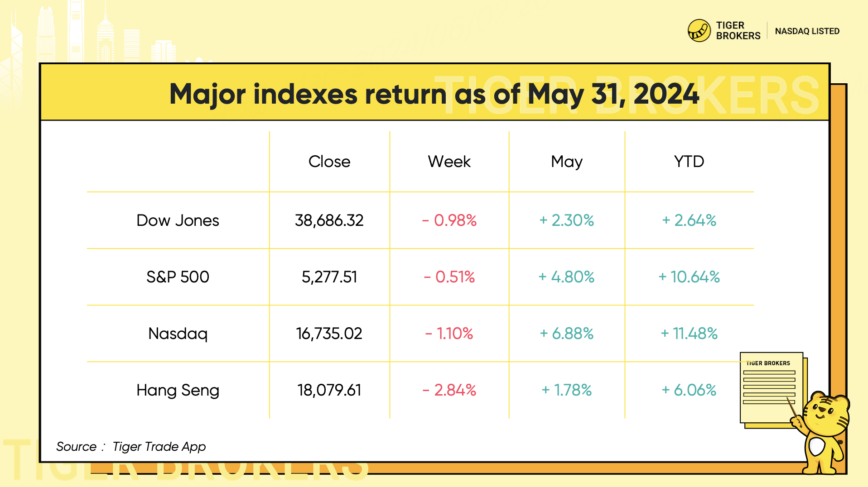The width and height of the screenshot is (868, 487).
Task: Select the May column header
Action: coord(566,162)
